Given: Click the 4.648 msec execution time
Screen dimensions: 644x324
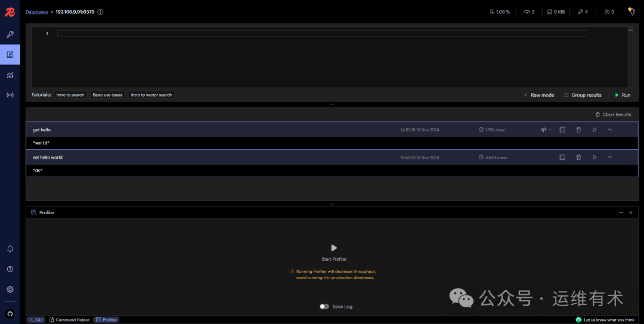Looking at the screenshot, I should [x=493, y=157].
